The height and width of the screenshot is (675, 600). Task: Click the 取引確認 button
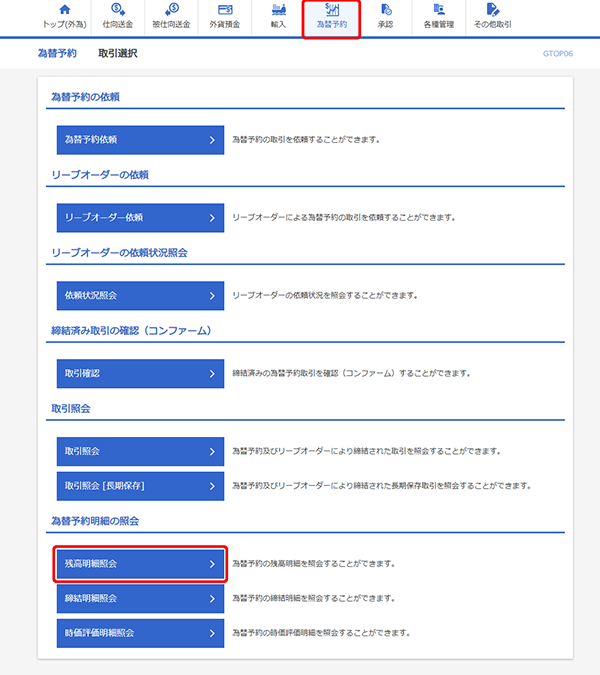click(x=140, y=374)
